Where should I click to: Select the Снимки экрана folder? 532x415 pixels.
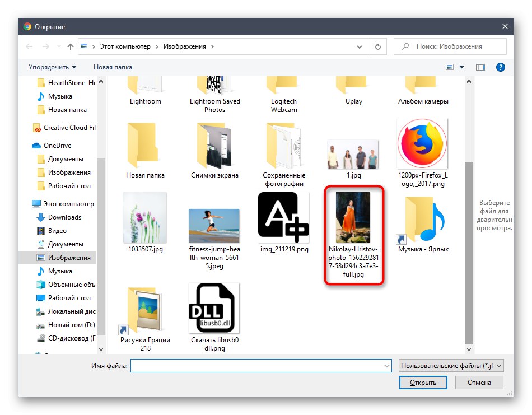pos(215,151)
